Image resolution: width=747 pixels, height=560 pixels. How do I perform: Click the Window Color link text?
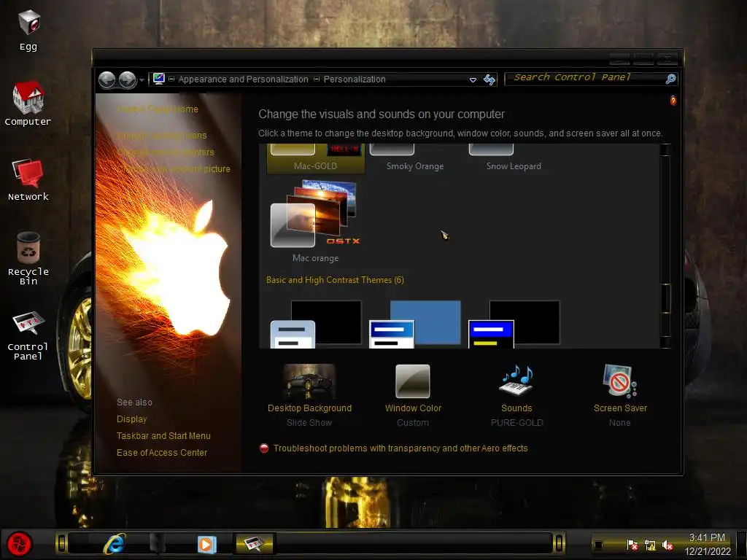tap(413, 408)
